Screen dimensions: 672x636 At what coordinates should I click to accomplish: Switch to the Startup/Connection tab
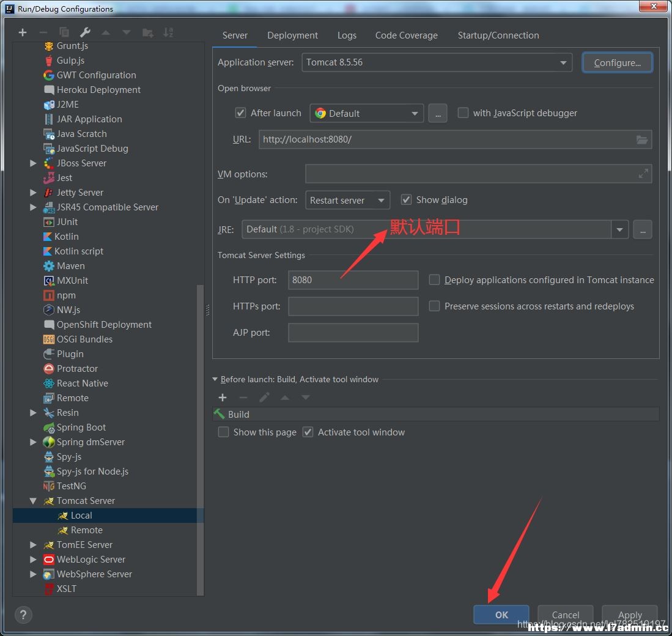[498, 35]
